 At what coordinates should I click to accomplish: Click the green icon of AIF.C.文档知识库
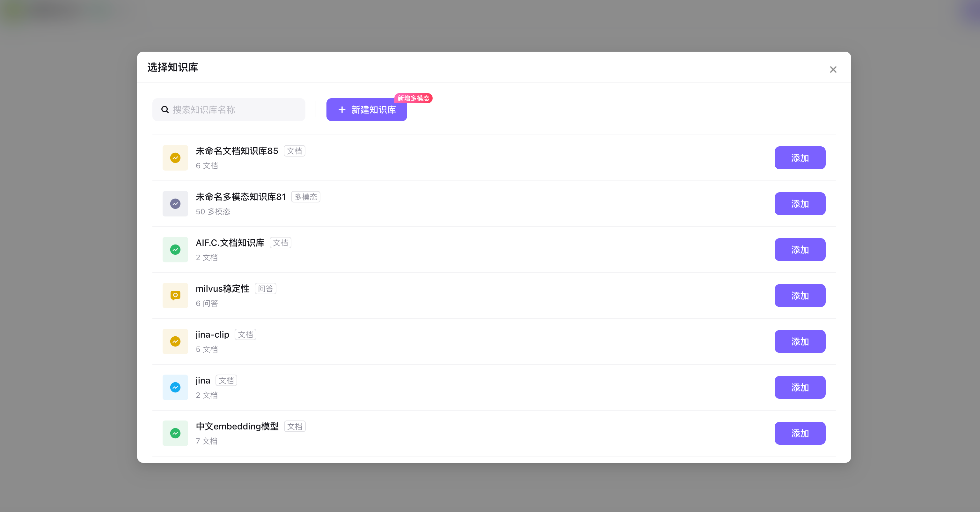coord(175,250)
